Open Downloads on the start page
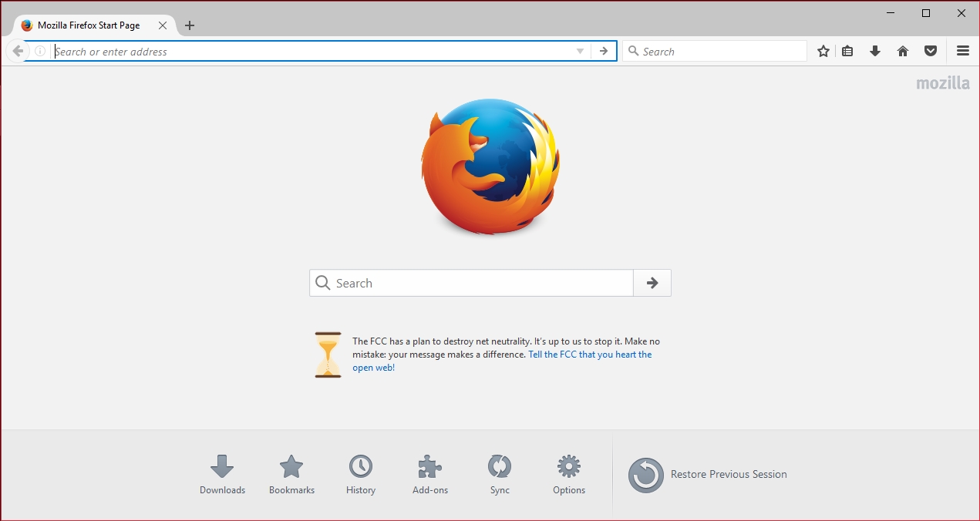The height and width of the screenshot is (521, 980). (222, 474)
